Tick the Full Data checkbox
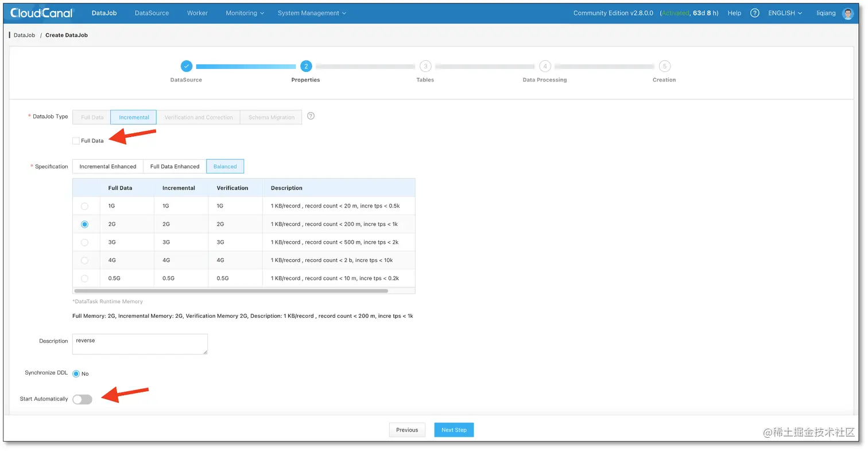868x451 pixels. pyautogui.click(x=76, y=141)
